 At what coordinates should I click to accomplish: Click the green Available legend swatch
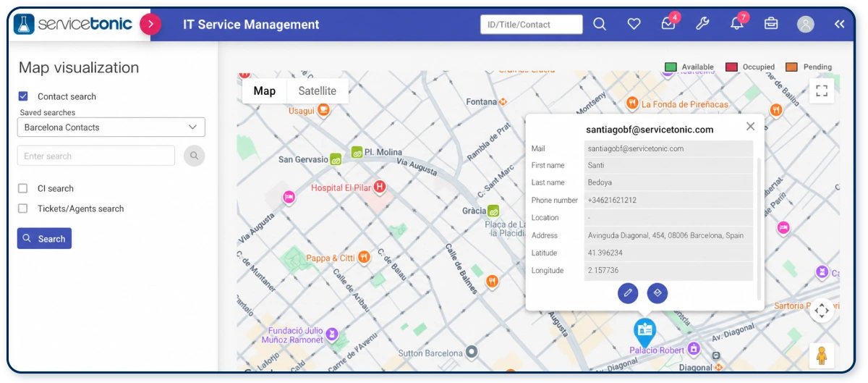[671, 67]
